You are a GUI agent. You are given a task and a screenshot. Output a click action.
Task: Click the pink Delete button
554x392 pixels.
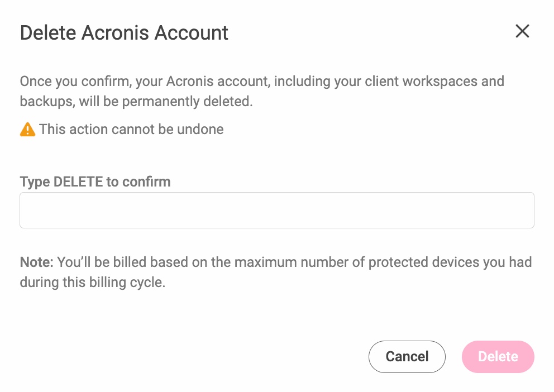click(498, 357)
